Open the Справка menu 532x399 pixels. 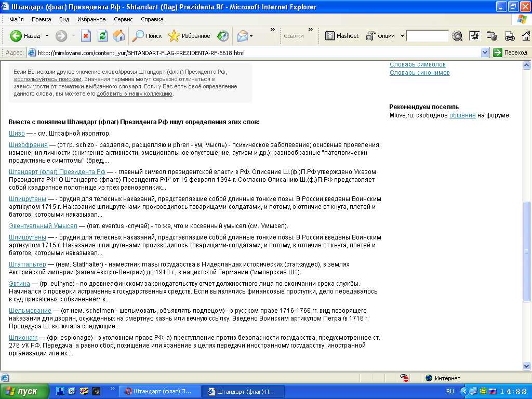152,19
